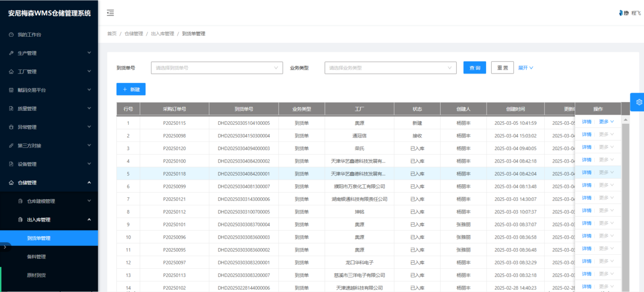
Task: Click the icon beside 赋码交易平台
Action: [11, 90]
